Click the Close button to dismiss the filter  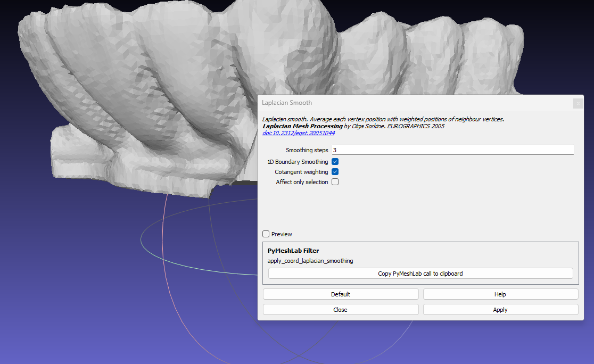pyautogui.click(x=340, y=309)
